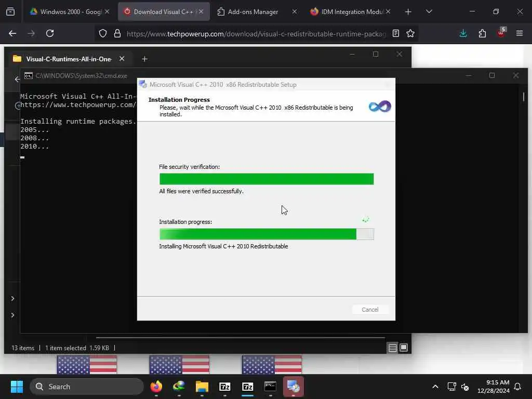Switch to Windwos 2000 Google tab
The width and height of the screenshot is (532, 399).
click(x=71, y=11)
